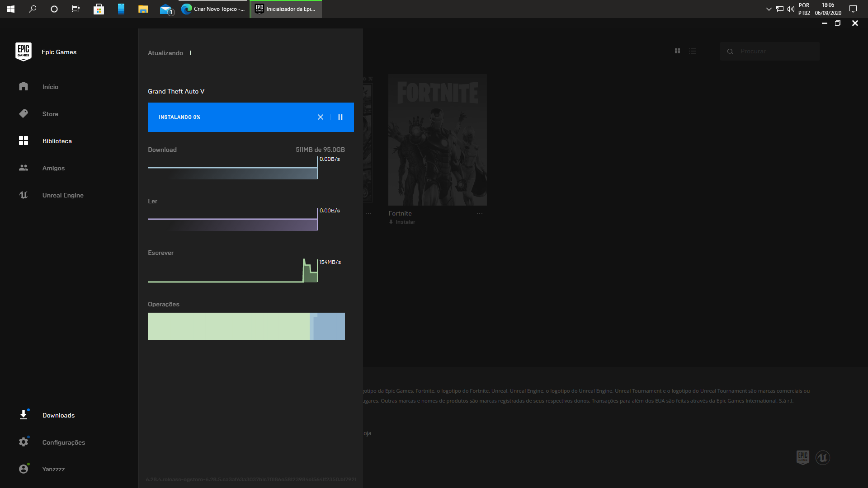This screenshot has height=488, width=868.
Task: Open Configurações settings
Action: pyautogui.click(x=63, y=442)
